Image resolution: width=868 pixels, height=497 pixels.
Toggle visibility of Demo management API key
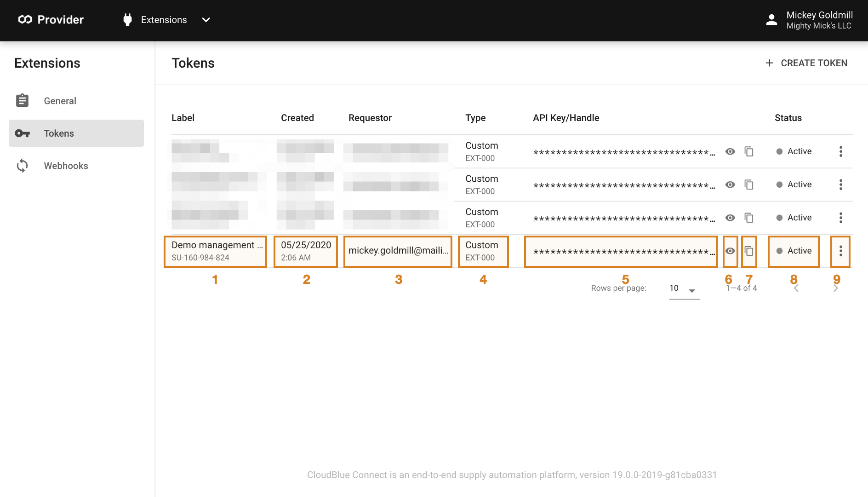coord(730,251)
